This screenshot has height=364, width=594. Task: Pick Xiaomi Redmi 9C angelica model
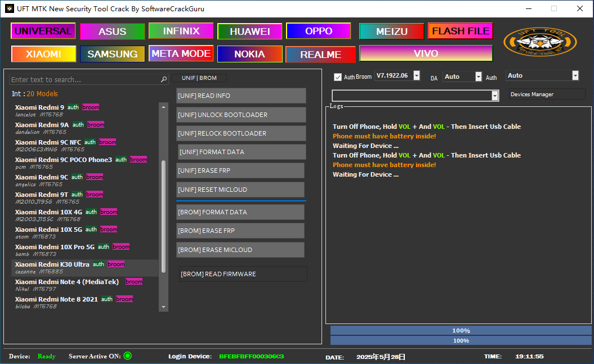[x=86, y=181]
